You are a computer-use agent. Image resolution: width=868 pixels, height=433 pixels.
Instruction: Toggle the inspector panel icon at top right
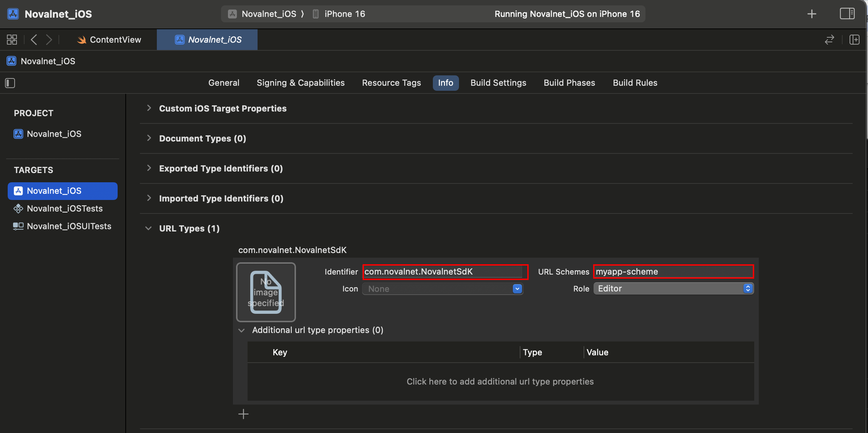(x=847, y=14)
